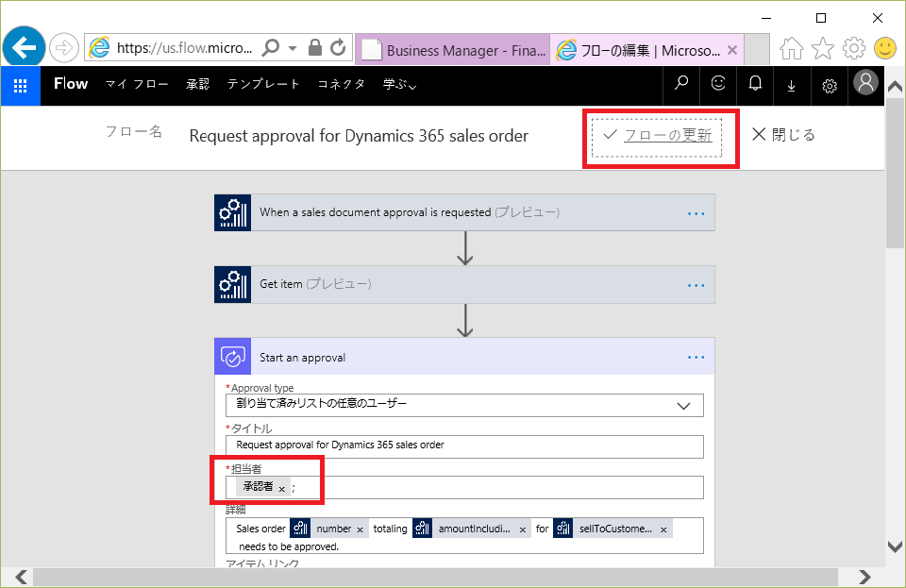The image size is (906, 588).
Task: Remove the sellToCustome... token
Action: [663, 529]
